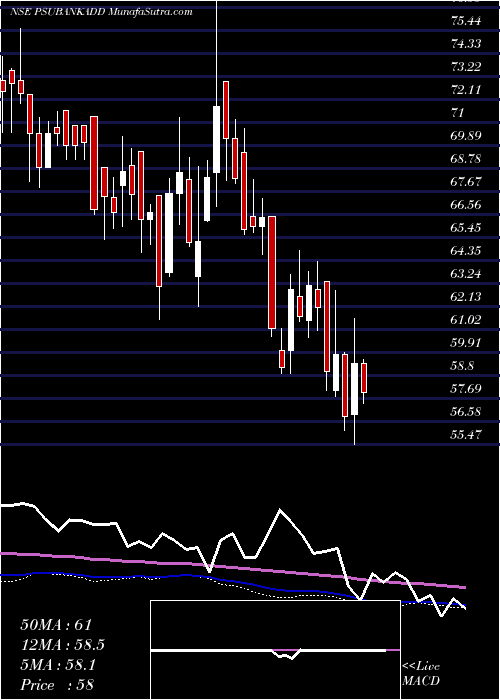Image resolution: width=500 pixels, height=700 pixels.
Task: Click the 73.22 price axis label
Action: pos(466,67)
